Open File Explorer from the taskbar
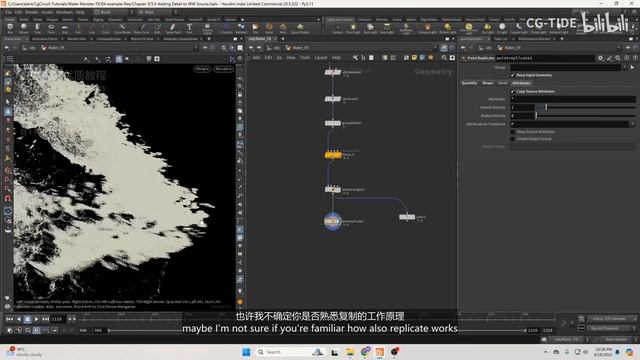The image size is (640, 360). point(350,352)
